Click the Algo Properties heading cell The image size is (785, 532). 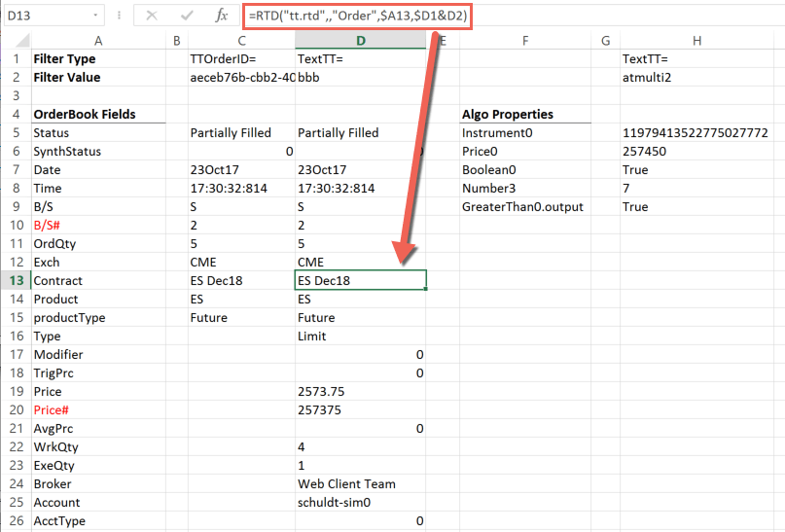point(524,114)
